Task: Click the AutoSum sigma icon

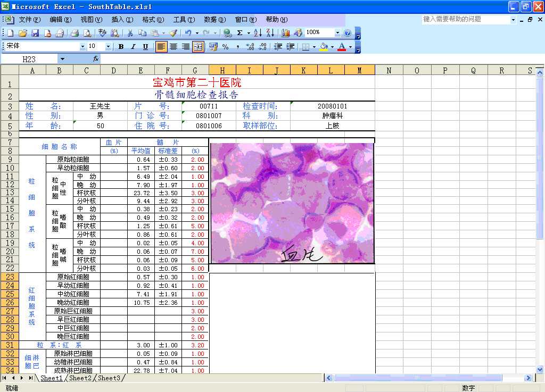Action: click(x=240, y=33)
